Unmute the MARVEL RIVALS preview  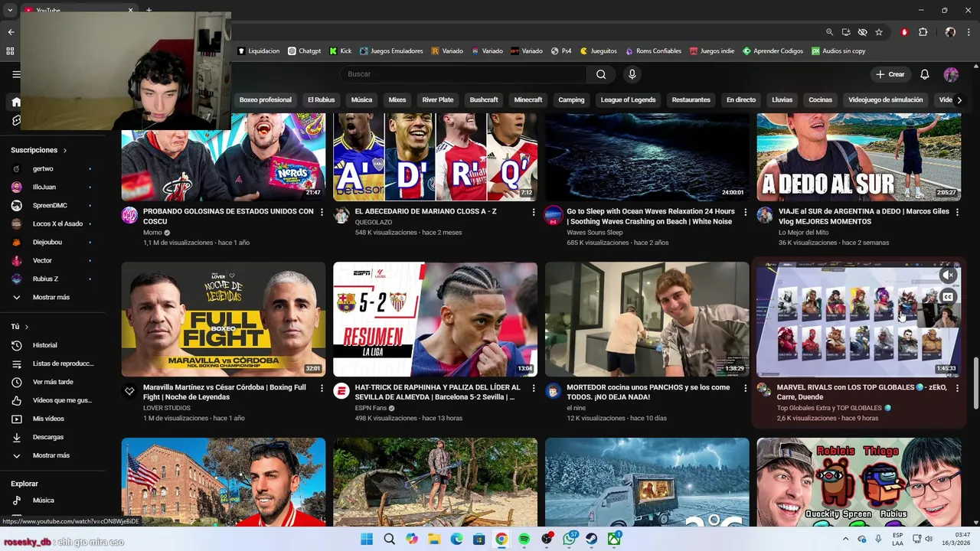click(x=948, y=275)
